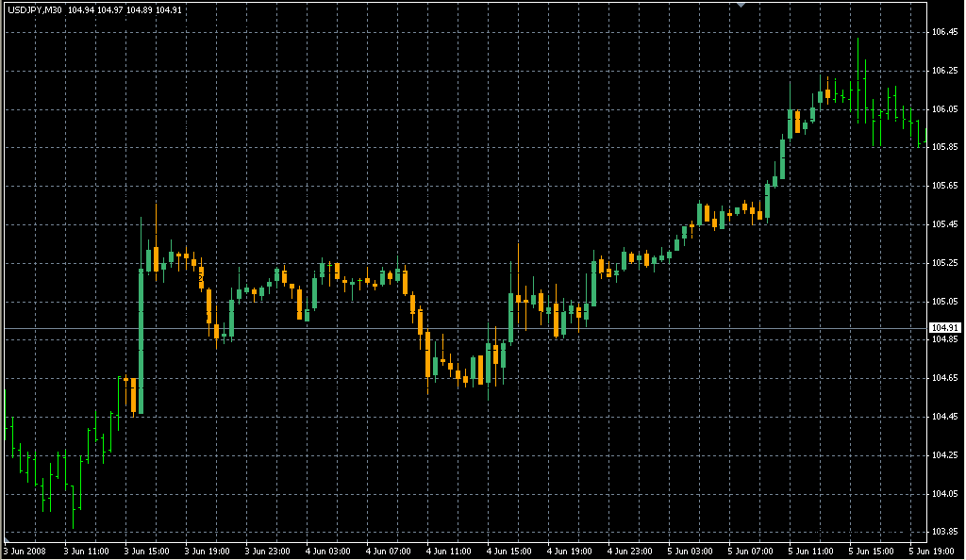The image size is (966, 560).
Task: Click the 104.91 current price tag
Action: tap(944, 328)
